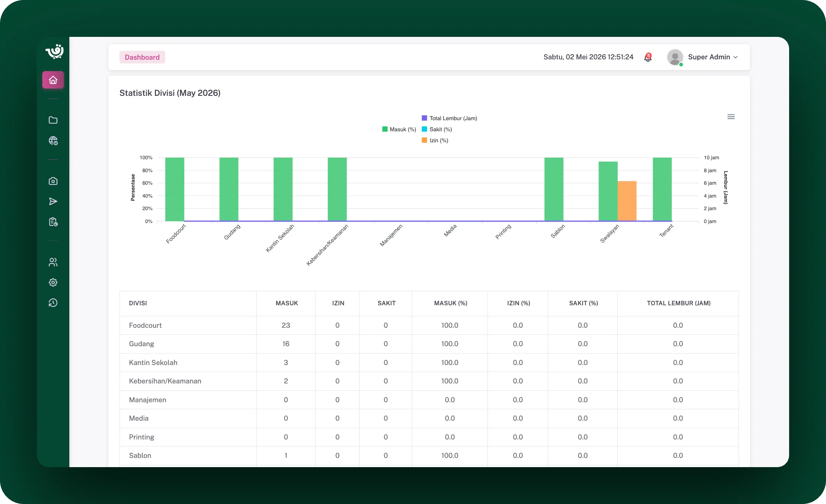Open the notification bell with badge

click(x=648, y=57)
